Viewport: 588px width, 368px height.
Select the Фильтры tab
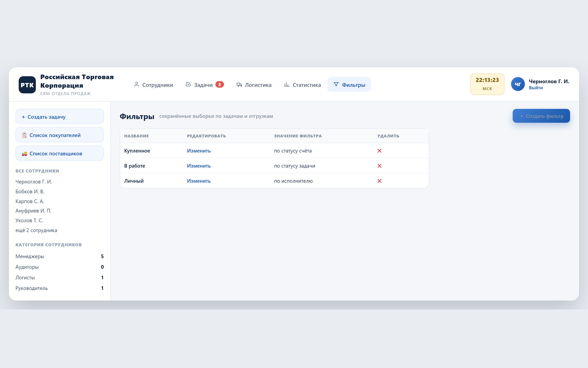pos(349,85)
